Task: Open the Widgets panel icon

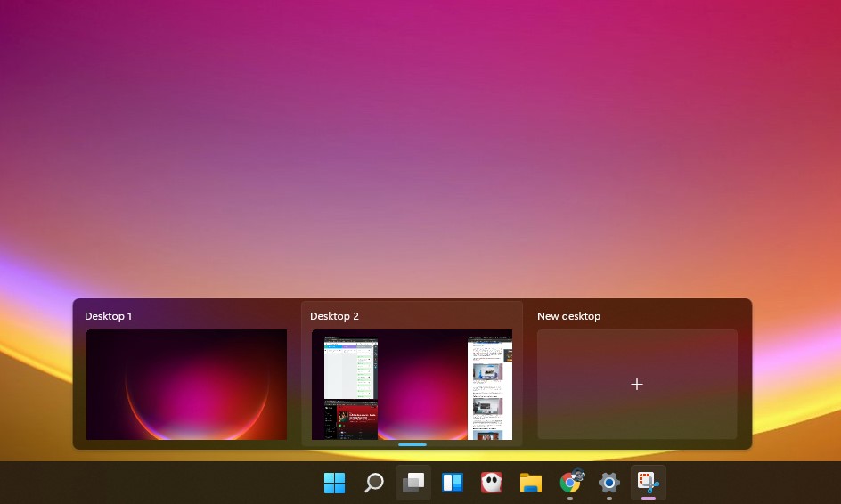Action: [453, 483]
